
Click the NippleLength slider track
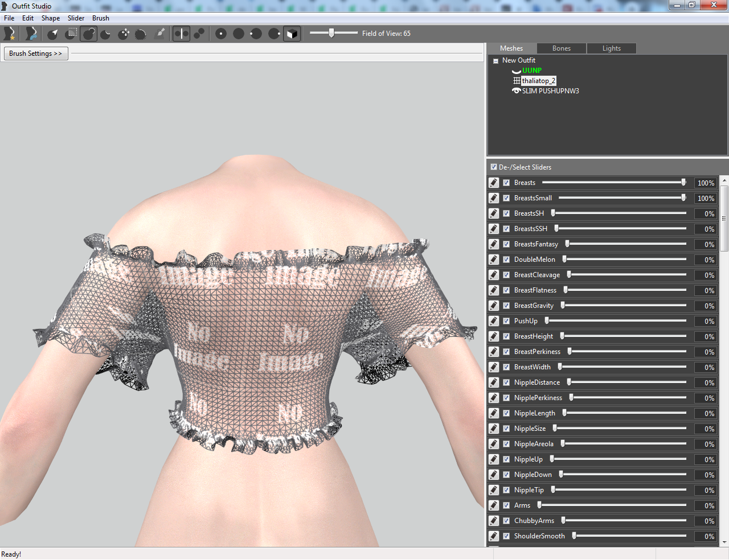(x=624, y=413)
